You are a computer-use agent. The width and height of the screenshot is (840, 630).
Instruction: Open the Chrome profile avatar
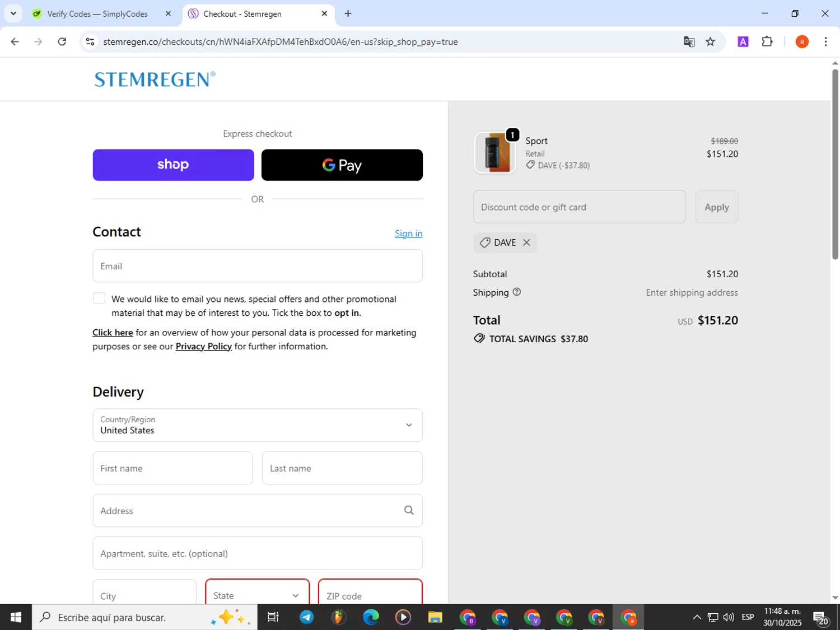pos(802,41)
